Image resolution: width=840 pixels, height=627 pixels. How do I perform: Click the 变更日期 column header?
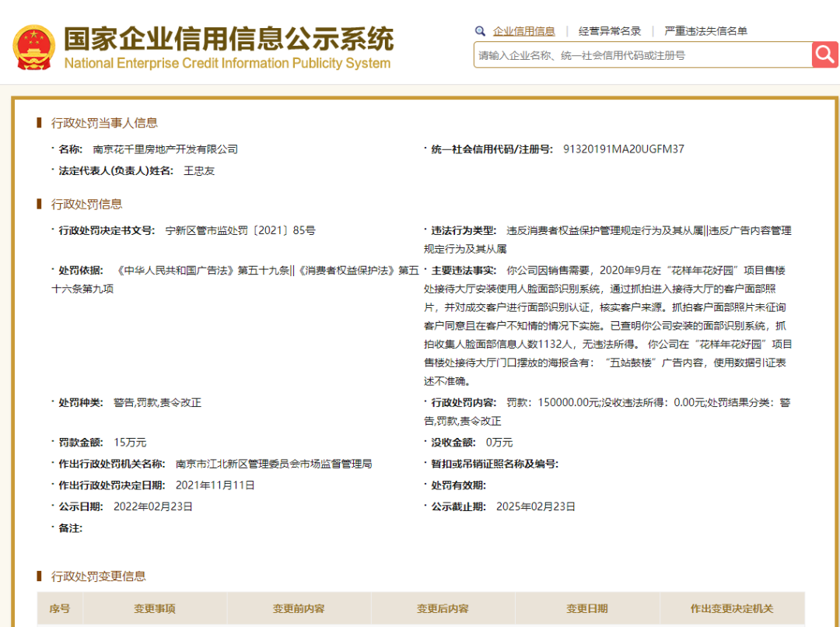click(587, 608)
